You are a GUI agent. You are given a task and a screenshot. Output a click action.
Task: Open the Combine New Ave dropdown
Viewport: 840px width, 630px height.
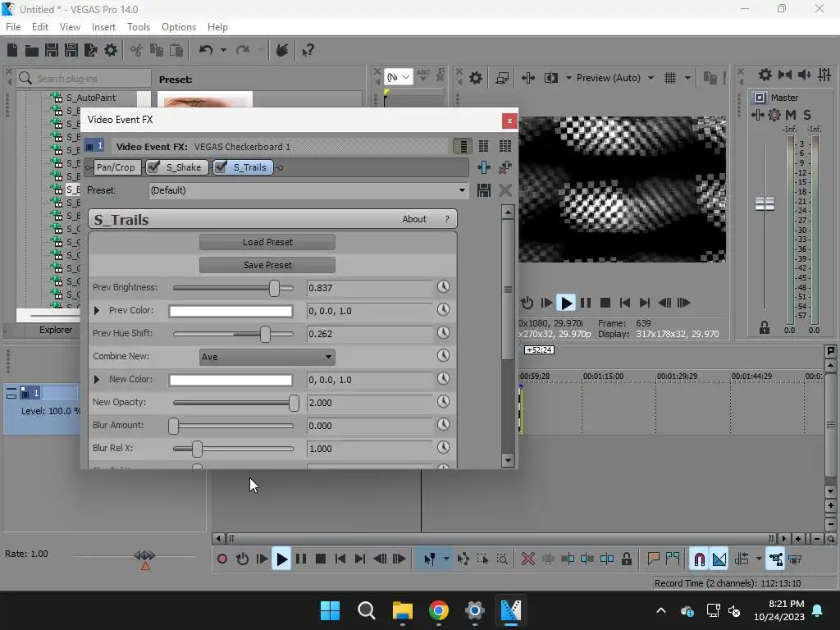coord(267,357)
